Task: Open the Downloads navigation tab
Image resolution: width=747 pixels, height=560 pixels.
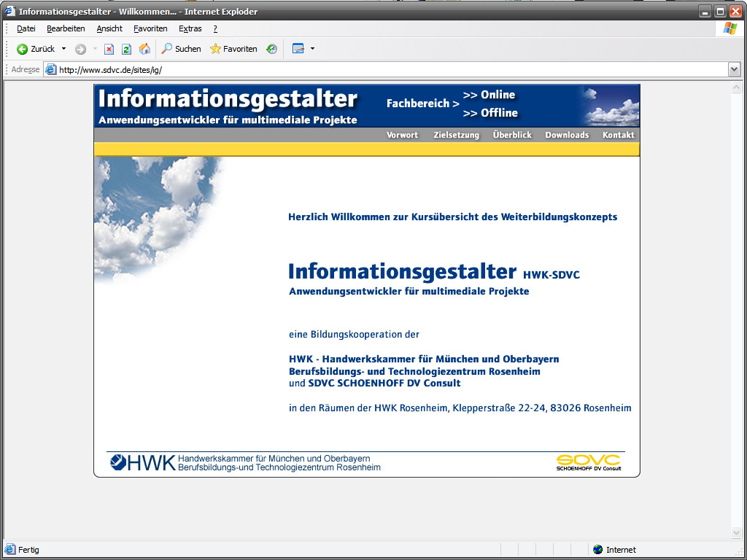Action: (x=567, y=135)
